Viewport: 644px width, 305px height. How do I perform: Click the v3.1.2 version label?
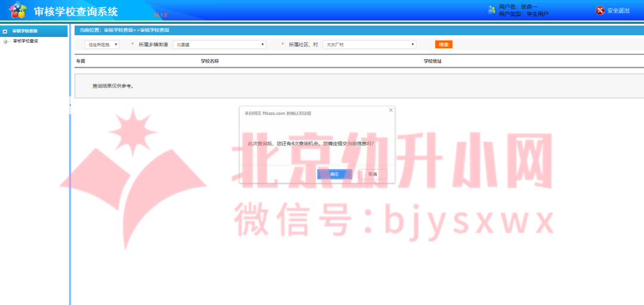[160, 15]
